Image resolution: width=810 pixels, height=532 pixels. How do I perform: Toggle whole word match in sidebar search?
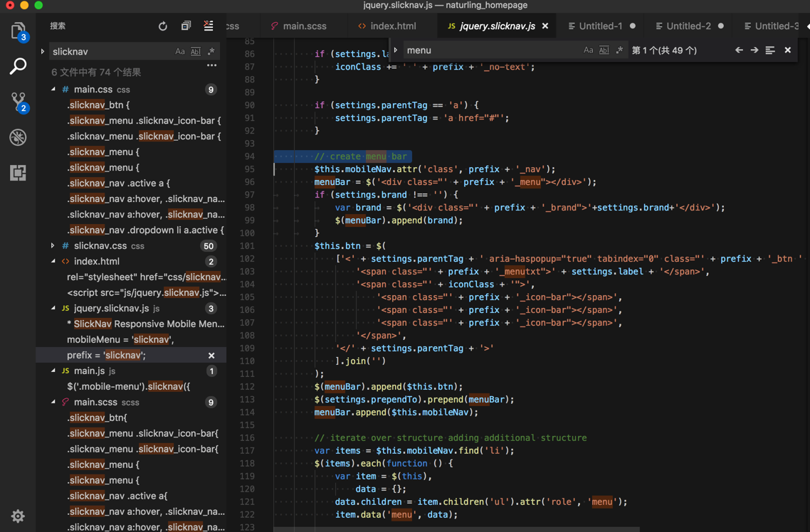(x=196, y=52)
